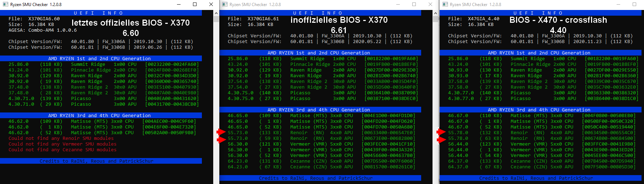Click address '[0024FB00-00268EF0]' on Pinnacle Ridge row
The height and width of the screenshot is (184, 644).
point(172,70)
